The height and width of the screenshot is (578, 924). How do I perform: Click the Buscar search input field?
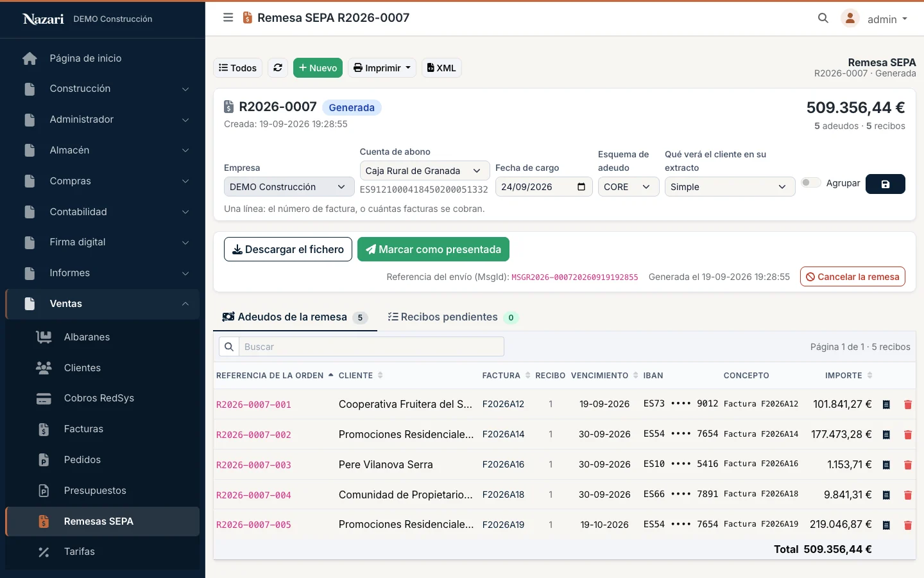click(x=371, y=347)
